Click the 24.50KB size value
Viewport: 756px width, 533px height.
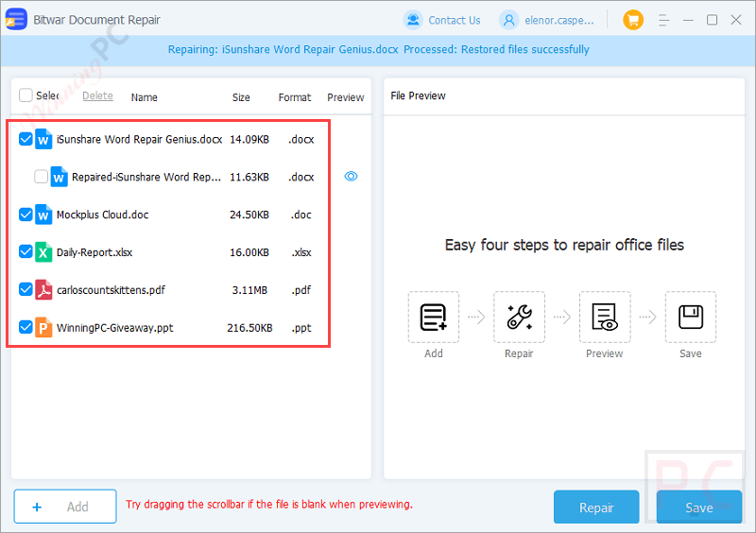tap(249, 215)
